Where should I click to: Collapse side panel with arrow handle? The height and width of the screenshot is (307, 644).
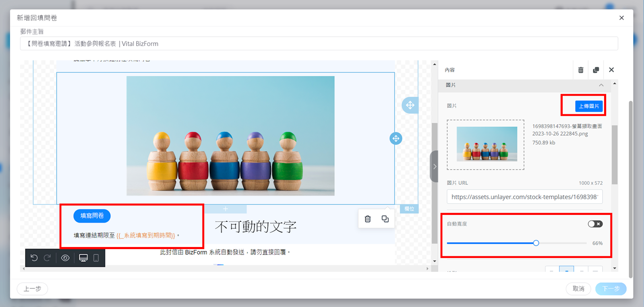(435, 167)
